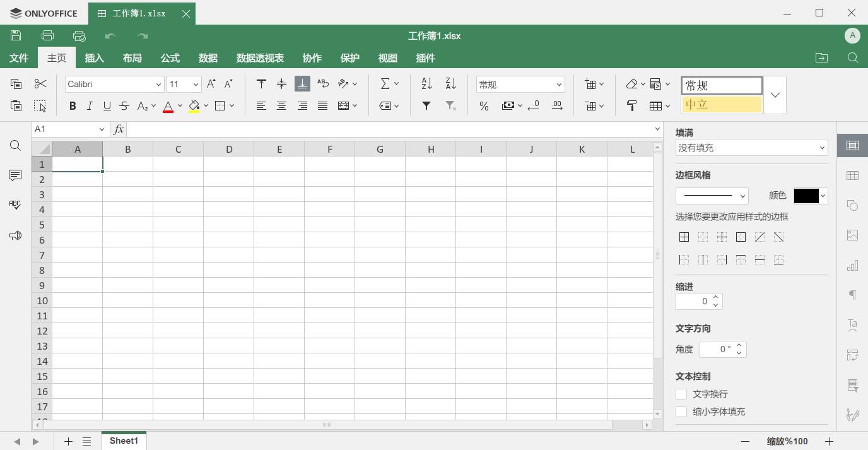Switch to the 插入 tab
Screen dimensions: 868x450
[x=94, y=58]
